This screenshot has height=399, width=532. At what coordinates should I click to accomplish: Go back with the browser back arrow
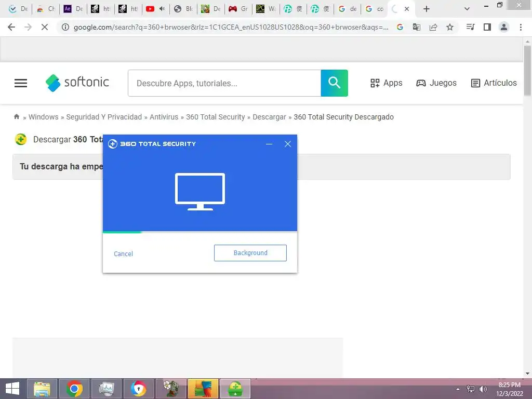pos(11,27)
